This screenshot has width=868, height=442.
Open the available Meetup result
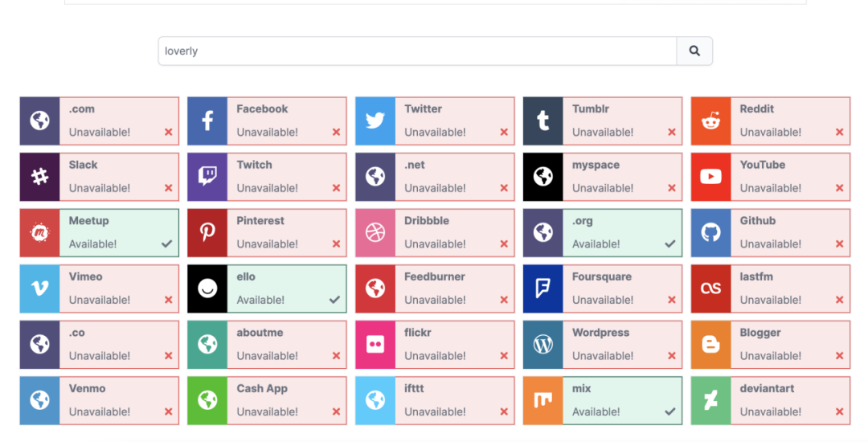pos(118,232)
